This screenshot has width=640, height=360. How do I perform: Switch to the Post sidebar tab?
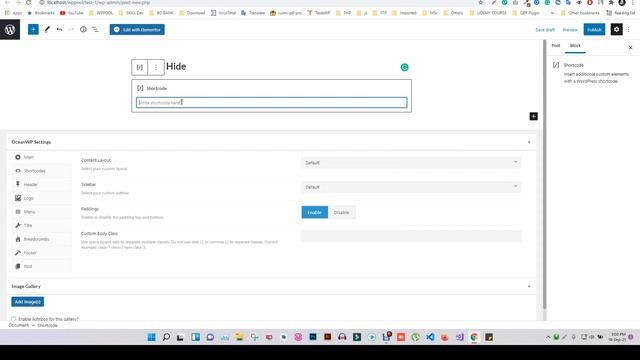pyautogui.click(x=556, y=46)
